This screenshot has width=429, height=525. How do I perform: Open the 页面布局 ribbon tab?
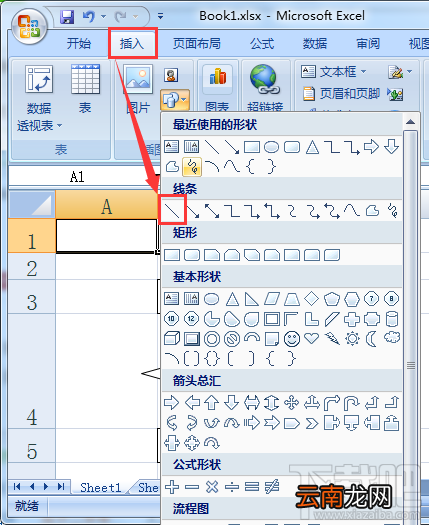tap(197, 44)
